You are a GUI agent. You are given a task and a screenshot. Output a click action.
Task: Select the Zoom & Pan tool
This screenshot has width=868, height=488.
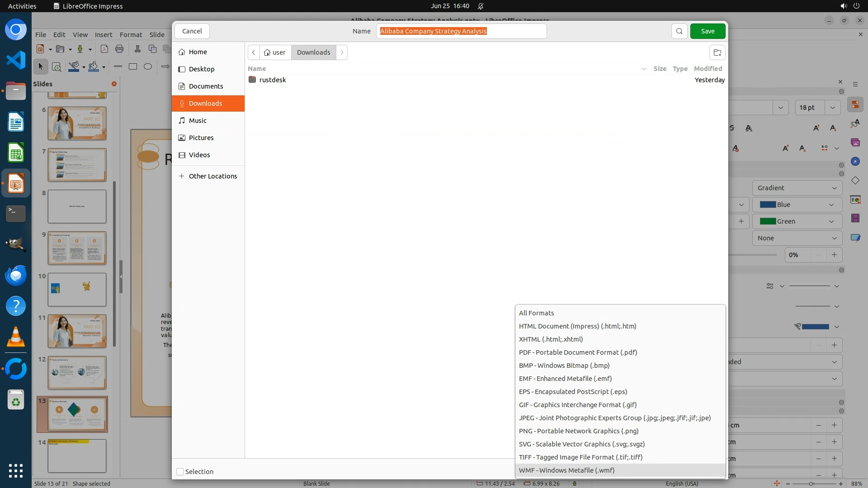click(x=57, y=67)
